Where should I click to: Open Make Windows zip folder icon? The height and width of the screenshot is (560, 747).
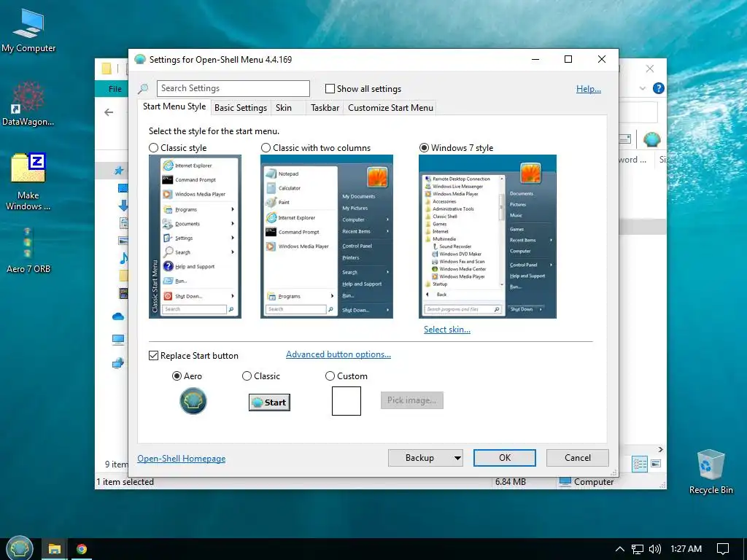tap(28, 182)
